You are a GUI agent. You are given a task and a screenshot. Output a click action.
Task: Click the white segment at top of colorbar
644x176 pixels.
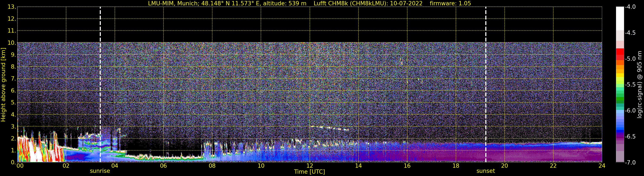pyautogui.click(x=620, y=19)
